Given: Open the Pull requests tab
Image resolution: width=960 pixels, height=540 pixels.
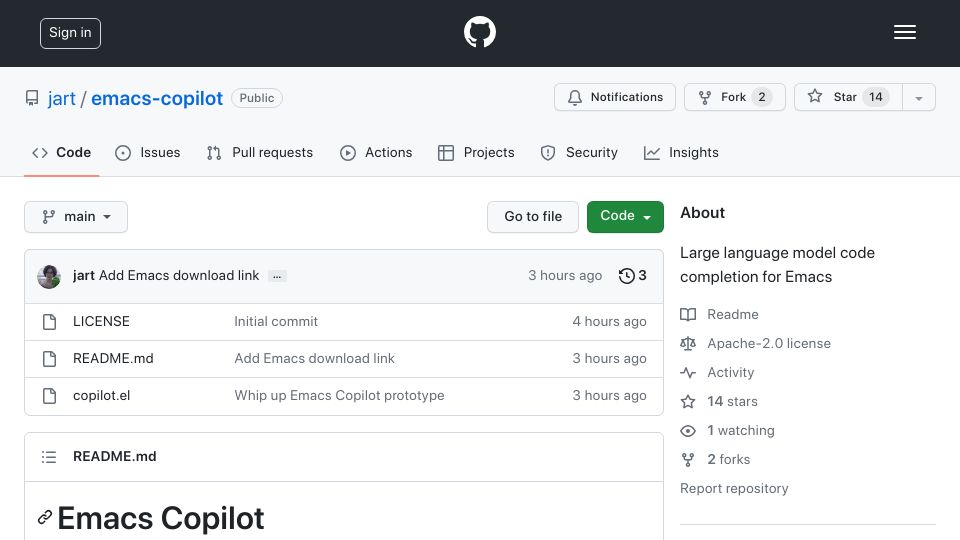Looking at the screenshot, I should click(x=260, y=152).
